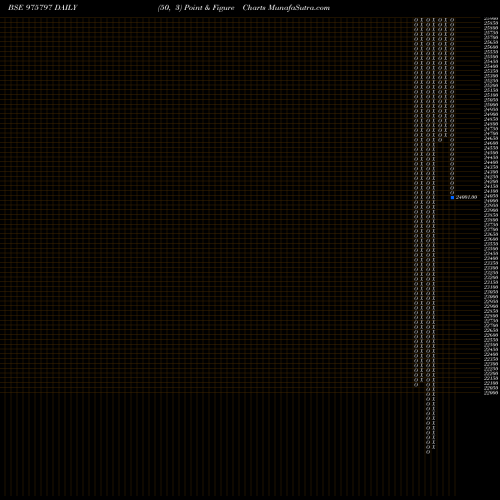Click the bottom O of the short fifth column
The width and height of the screenshot is (500, 500).
point(440,140)
